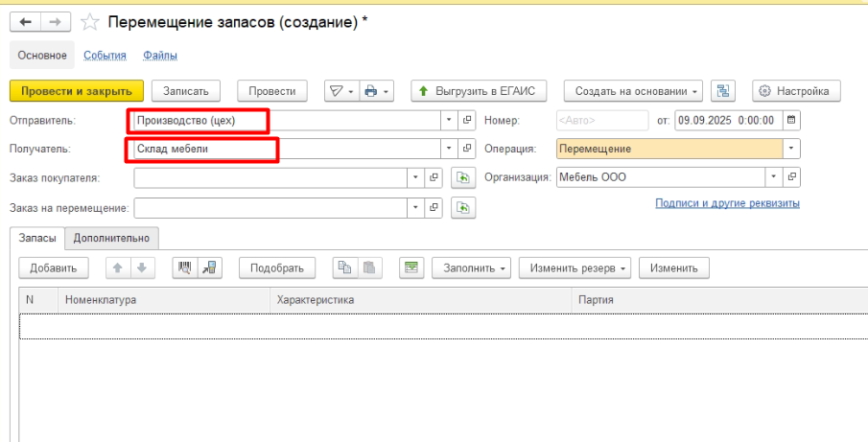Open Заказ на перемещение with its open icon
The width and height of the screenshot is (868, 442).
coord(434,207)
